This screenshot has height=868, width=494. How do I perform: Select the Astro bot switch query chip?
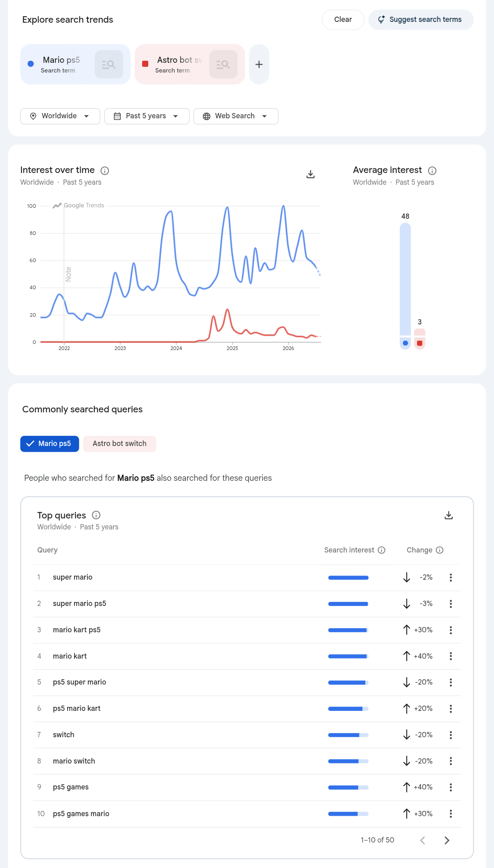click(x=119, y=444)
